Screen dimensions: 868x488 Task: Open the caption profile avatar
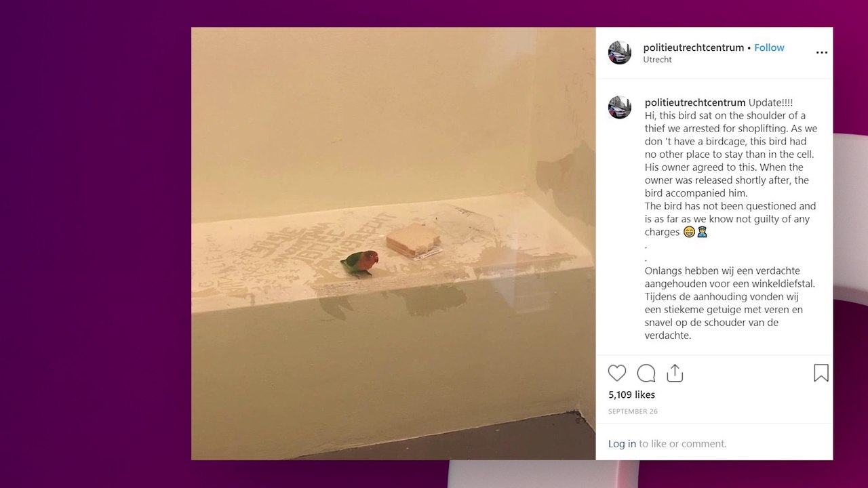click(619, 107)
